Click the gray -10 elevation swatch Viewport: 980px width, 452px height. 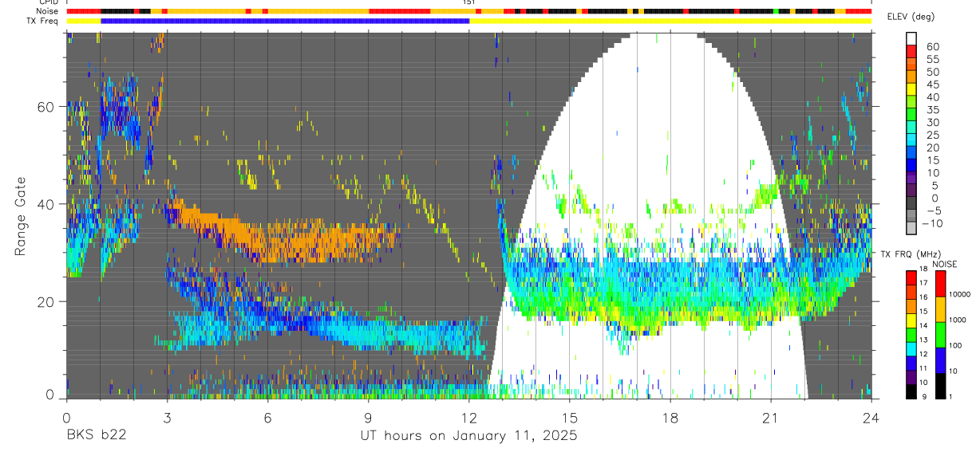(911, 227)
